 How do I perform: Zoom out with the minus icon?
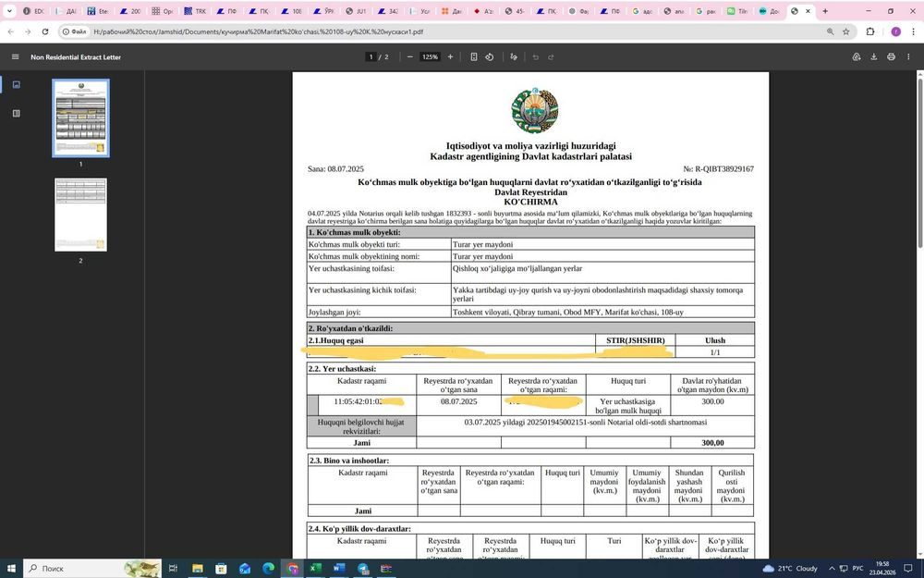click(410, 57)
